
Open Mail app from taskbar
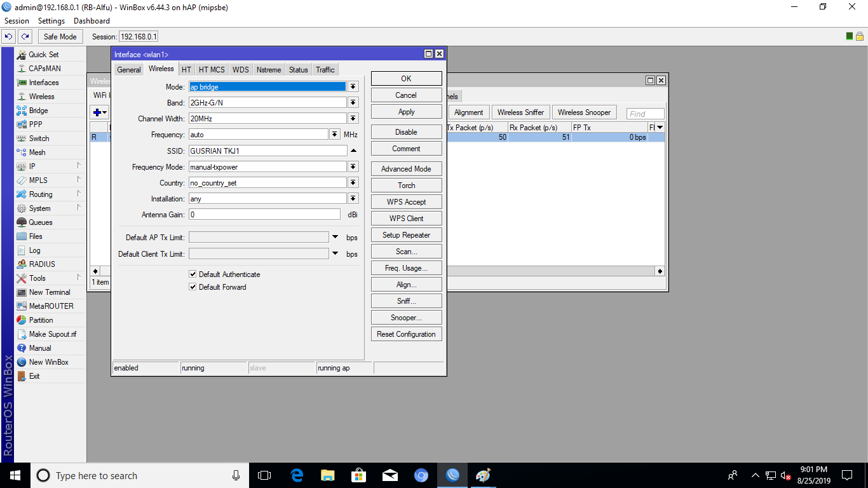tap(390, 475)
